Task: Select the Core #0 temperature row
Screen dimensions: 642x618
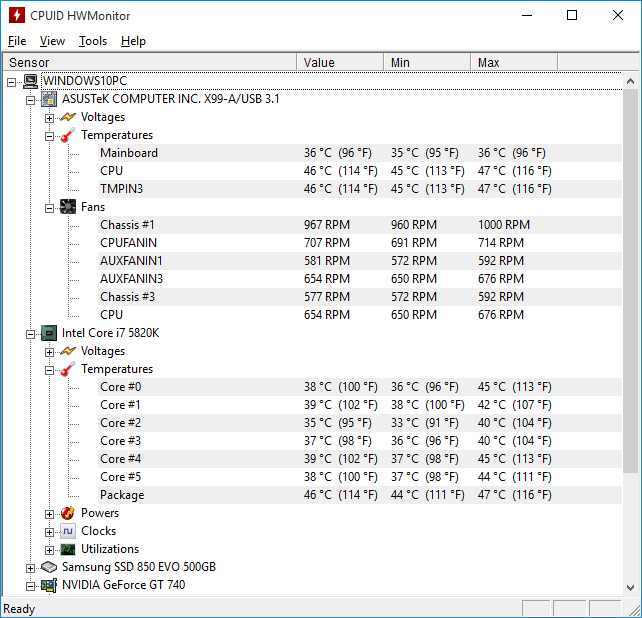Action: pyautogui.click(x=360, y=387)
